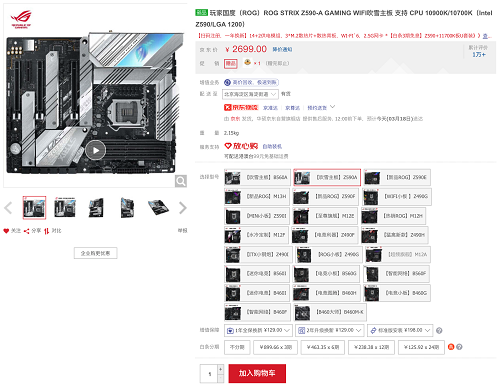Select model option Z590A
This screenshot has height=387, width=500.
point(327,177)
